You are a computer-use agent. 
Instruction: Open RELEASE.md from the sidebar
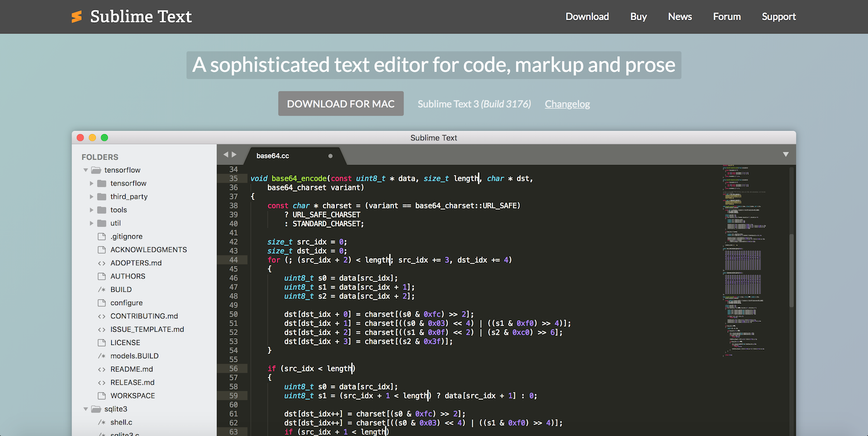[133, 383]
